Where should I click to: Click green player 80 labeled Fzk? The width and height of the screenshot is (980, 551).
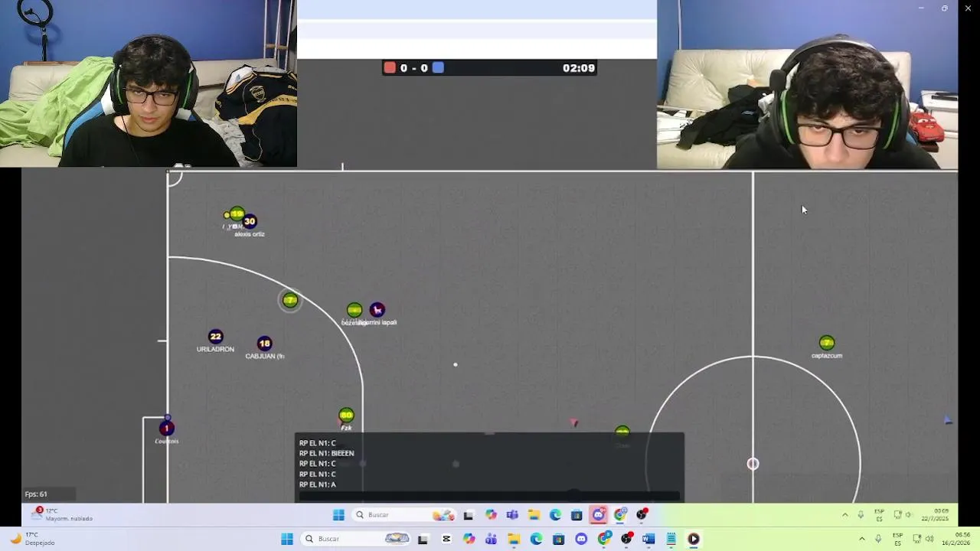(x=346, y=416)
